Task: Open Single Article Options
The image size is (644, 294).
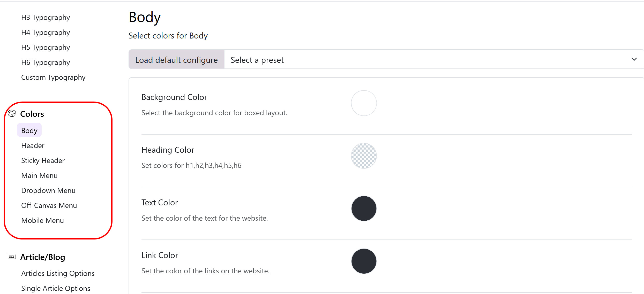Action: click(x=56, y=288)
